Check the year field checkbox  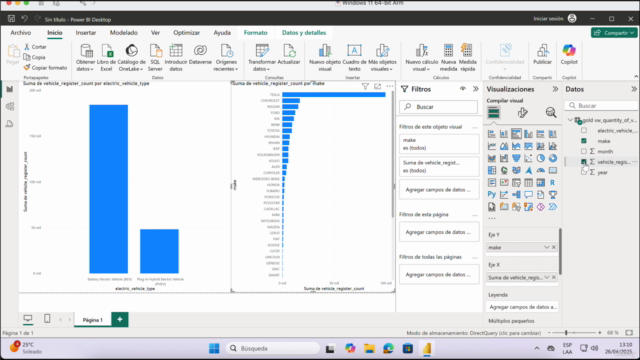click(x=584, y=172)
